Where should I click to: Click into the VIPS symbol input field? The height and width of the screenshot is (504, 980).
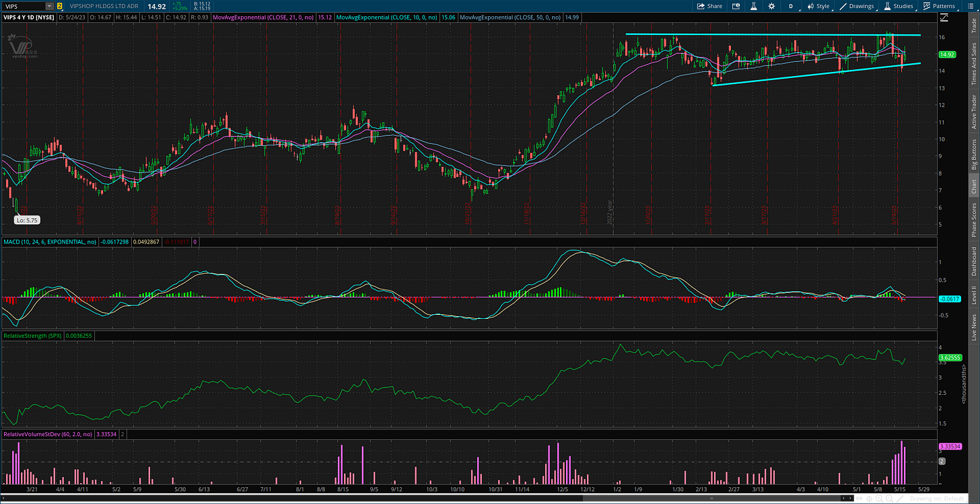click(24, 6)
